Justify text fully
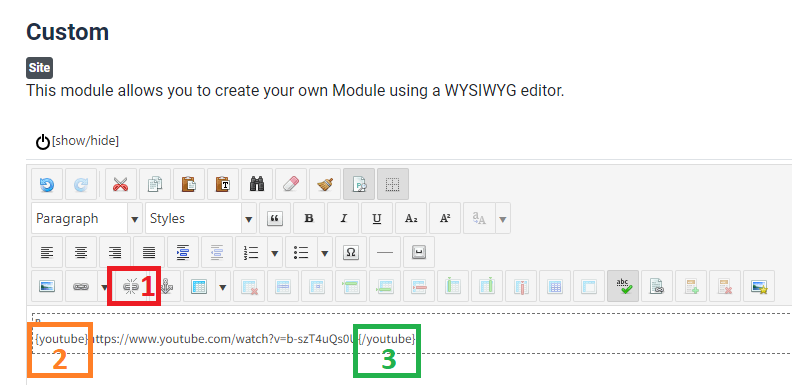 [x=149, y=252]
